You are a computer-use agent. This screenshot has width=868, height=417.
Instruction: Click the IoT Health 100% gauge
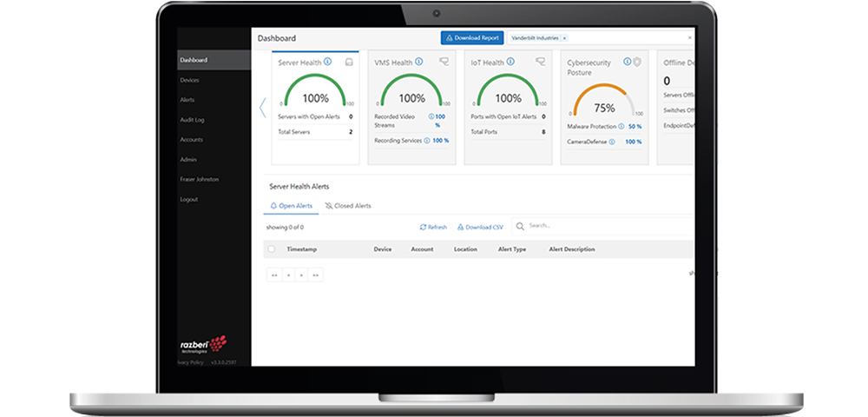508,90
